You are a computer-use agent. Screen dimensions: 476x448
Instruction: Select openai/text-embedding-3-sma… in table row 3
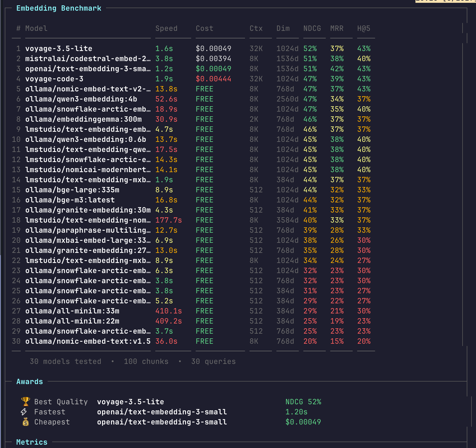click(88, 69)
